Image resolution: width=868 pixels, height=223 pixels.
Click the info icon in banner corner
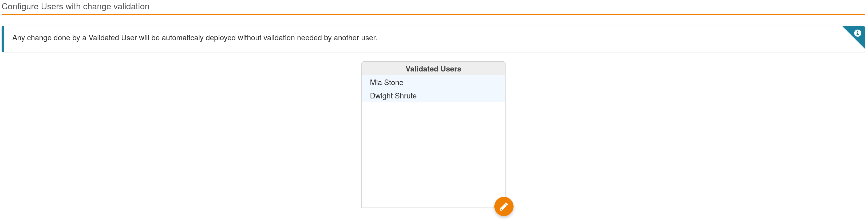pyautogui.click(x=857, y=33)
